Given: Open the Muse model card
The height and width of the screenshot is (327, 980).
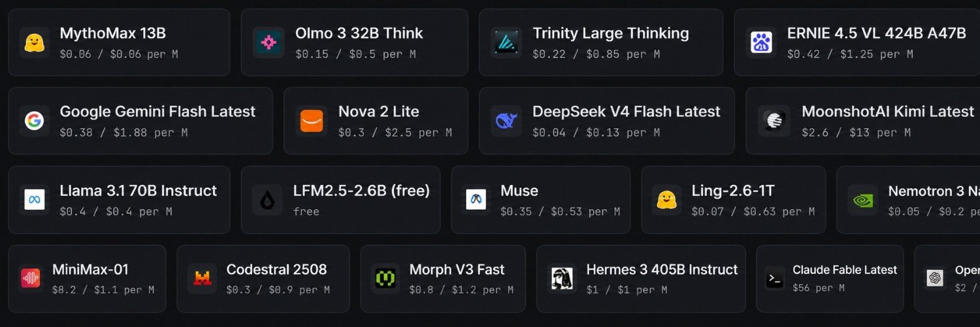Looking at the screenshot, I should pos(541,199).
